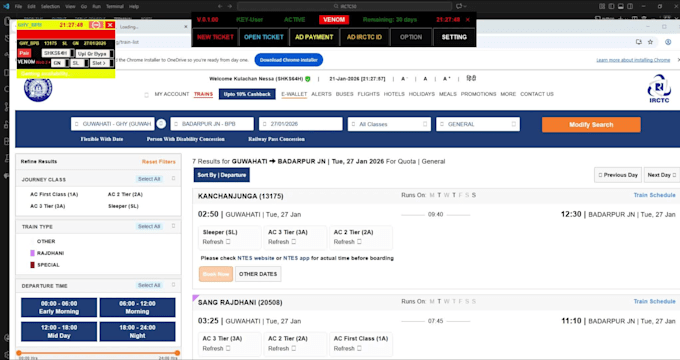Open VS Code Terminal menu
This screenshot has width=680, height=360.
pyautogui.click(x=114, y=7)
